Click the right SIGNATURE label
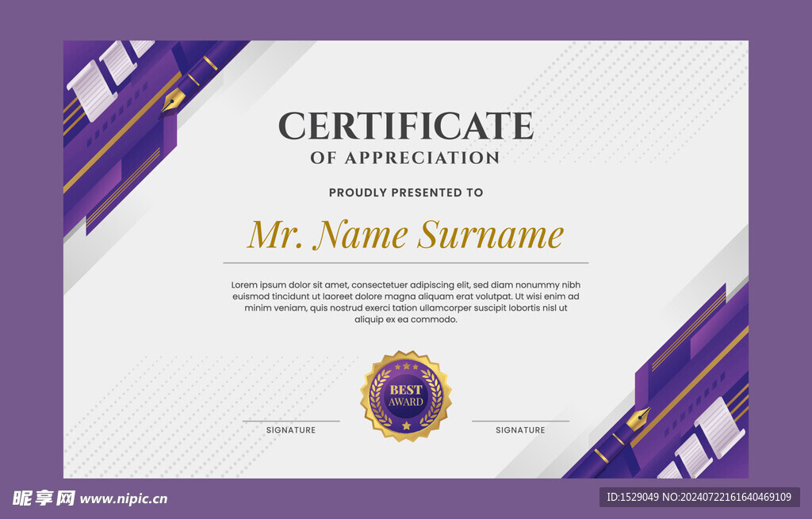Screen dimensions: 812x519 pyautogui.click(x=520, y=430)
